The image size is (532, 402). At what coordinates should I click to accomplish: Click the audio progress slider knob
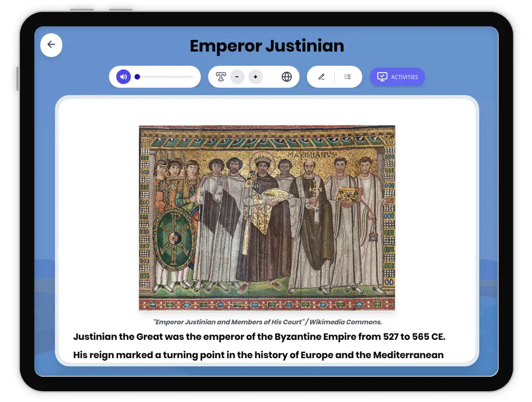(137, 77)
